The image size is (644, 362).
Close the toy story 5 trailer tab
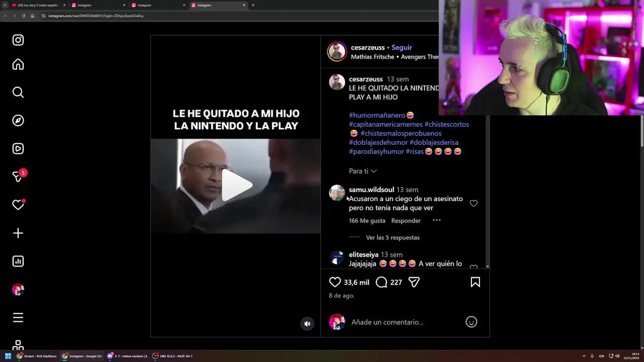click(64, 5)
